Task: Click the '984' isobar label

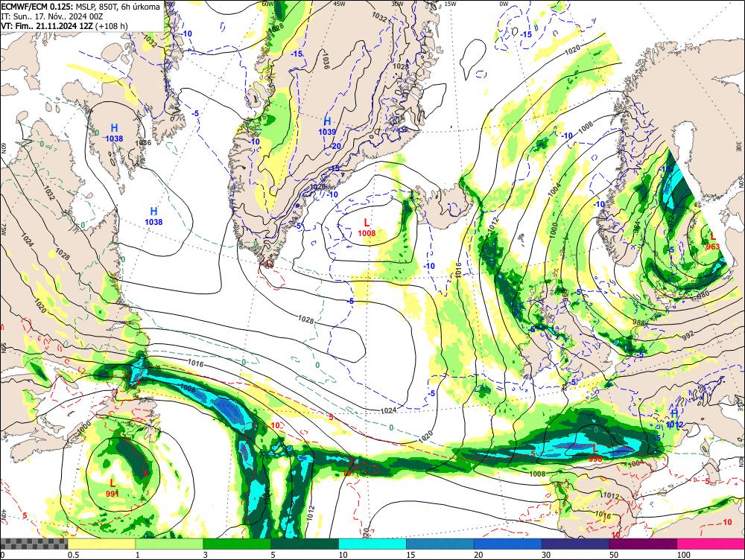Action: (x=637, y=228)
